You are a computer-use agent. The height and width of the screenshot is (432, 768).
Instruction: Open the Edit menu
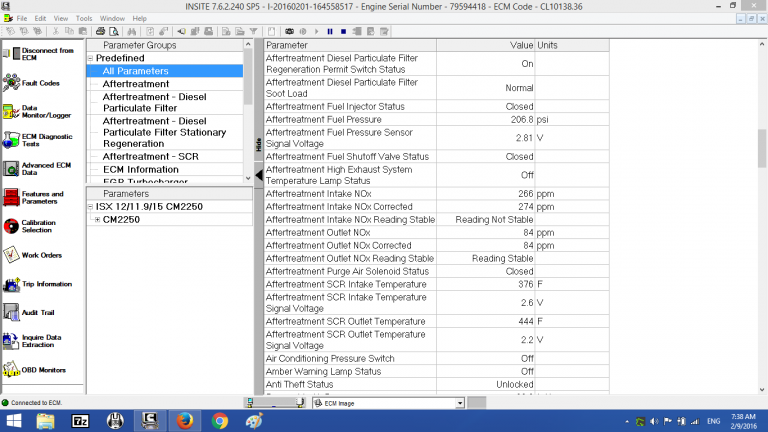40,19
